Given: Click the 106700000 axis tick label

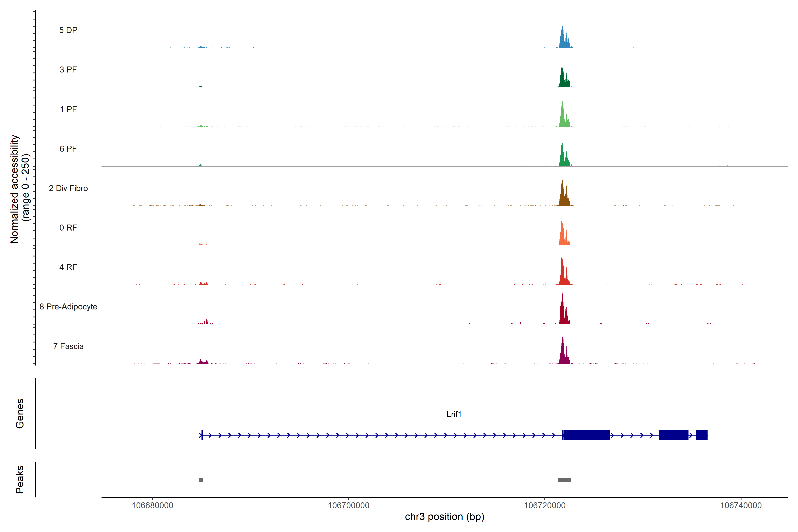Looking at the screenshot, I should tap(348, 506).
